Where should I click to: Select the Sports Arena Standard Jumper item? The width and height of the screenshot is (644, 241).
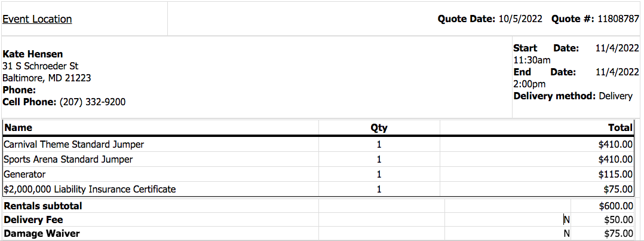coord(68,160)
